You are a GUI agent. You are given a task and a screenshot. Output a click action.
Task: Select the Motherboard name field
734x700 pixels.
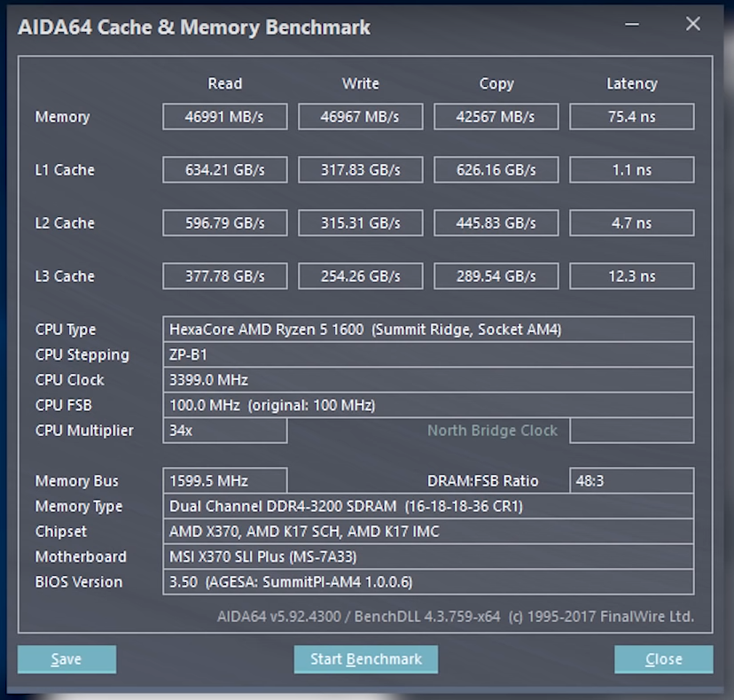pyautogui.click(x=428, y=557)
